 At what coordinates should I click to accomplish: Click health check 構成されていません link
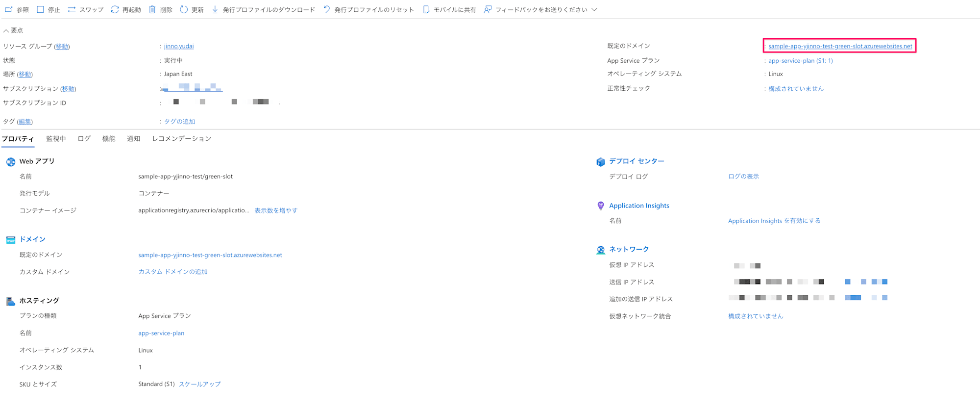click(x=796, y=89)
